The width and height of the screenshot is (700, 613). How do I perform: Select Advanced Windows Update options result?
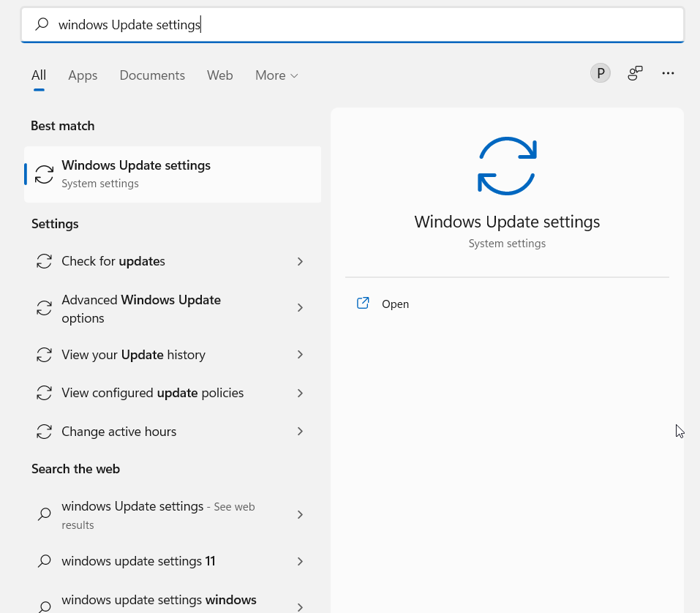(173, 309)
